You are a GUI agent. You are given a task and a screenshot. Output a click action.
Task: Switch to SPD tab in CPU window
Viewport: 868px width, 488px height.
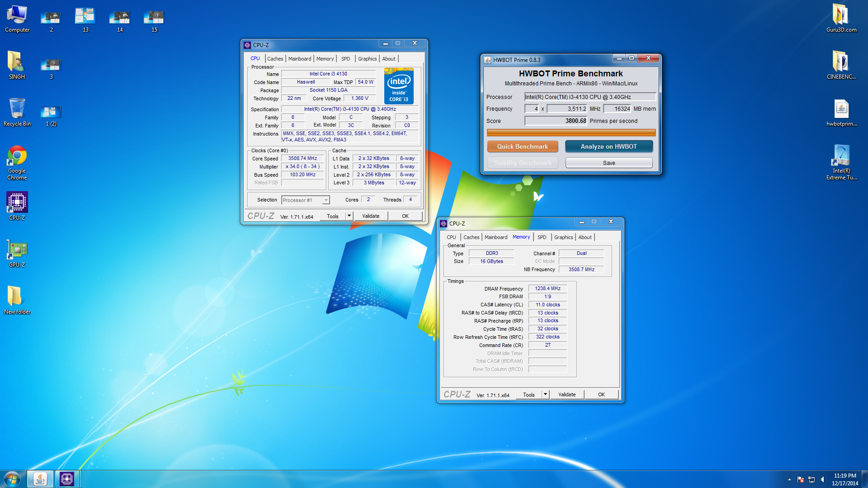[346, 59]
